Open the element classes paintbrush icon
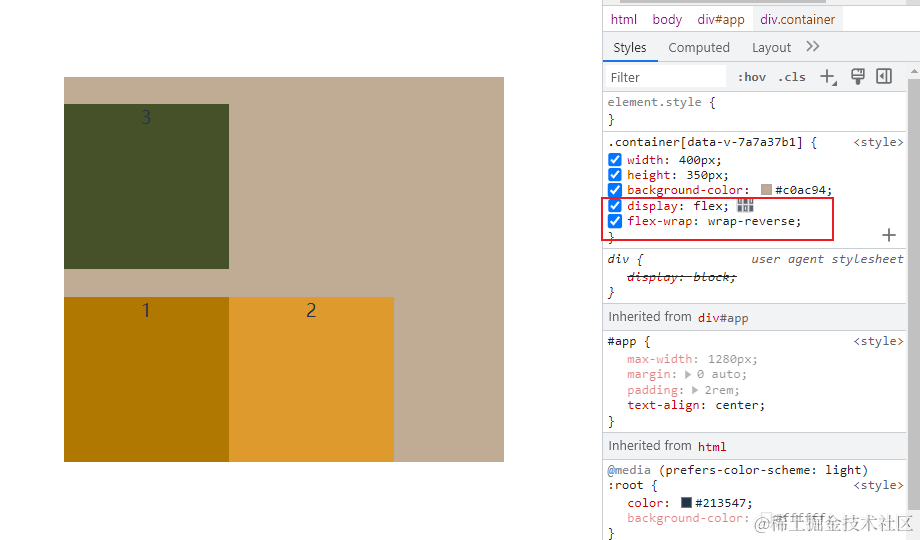920x540 pixels. point(858,76)
